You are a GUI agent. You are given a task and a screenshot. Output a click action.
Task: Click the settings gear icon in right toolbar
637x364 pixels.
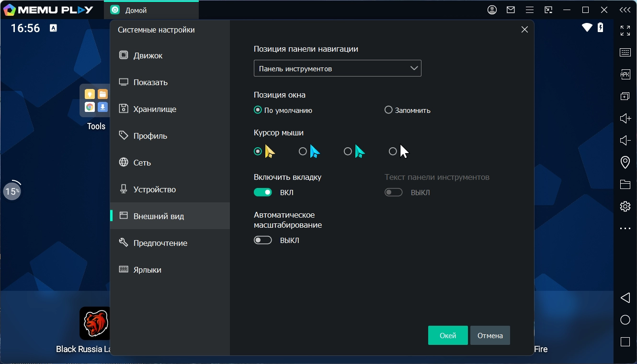625,206
